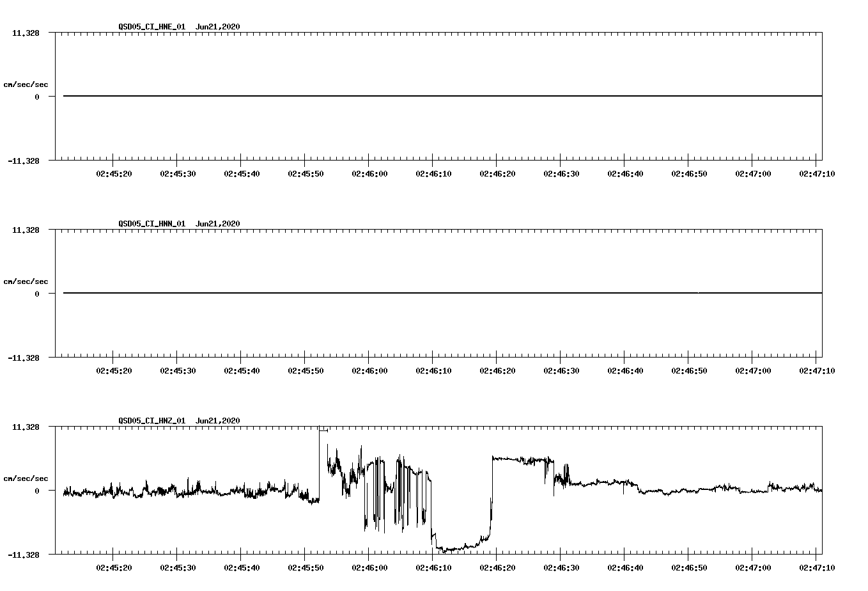
Task: Click the 02:45:40 time label under HNZ plot
Action: (x=242, y=568)
